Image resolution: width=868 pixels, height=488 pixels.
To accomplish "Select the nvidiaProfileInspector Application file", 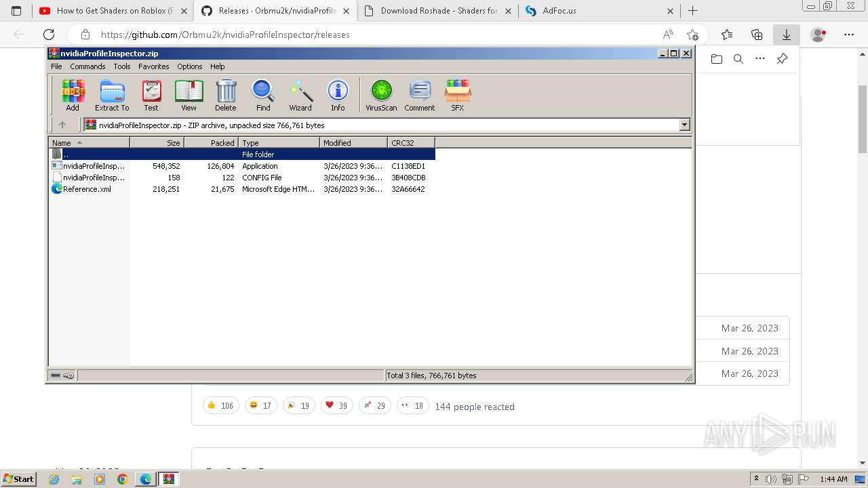I will (242, 166).
